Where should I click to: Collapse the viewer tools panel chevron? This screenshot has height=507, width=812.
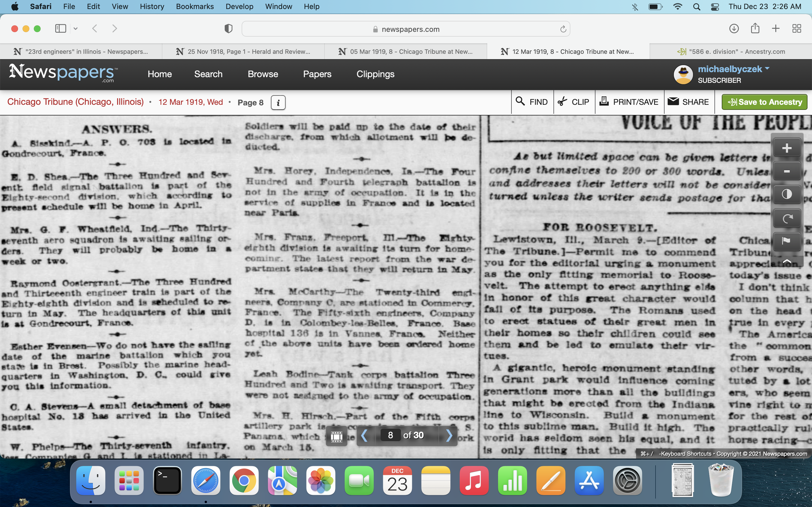[x=787, y=261]
